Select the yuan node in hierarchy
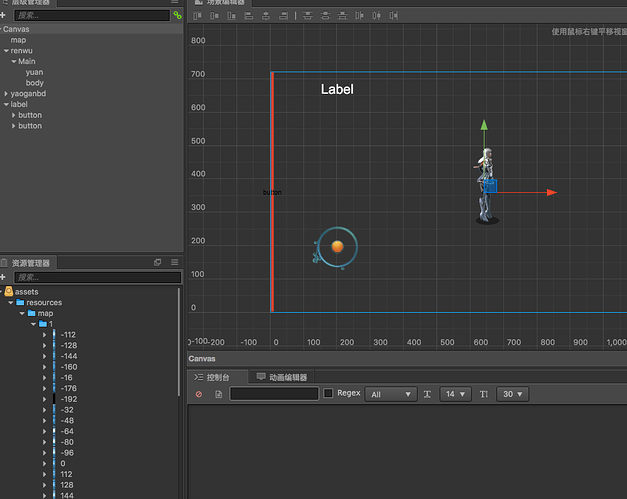This screenshot has height=499, width=627. (34, 72)
